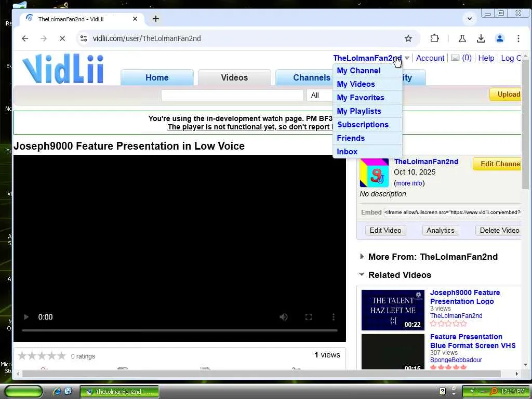Toggle the username dropdown arrow
The width and height of the screenshot is (532, 399).
pyautogui.click(x=407, y=58)
